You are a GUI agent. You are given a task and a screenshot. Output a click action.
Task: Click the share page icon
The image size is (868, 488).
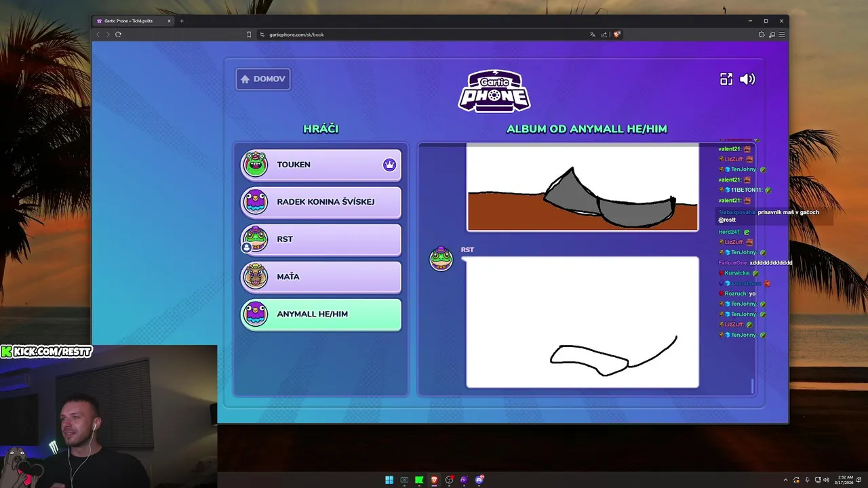[x=604, y=35]
